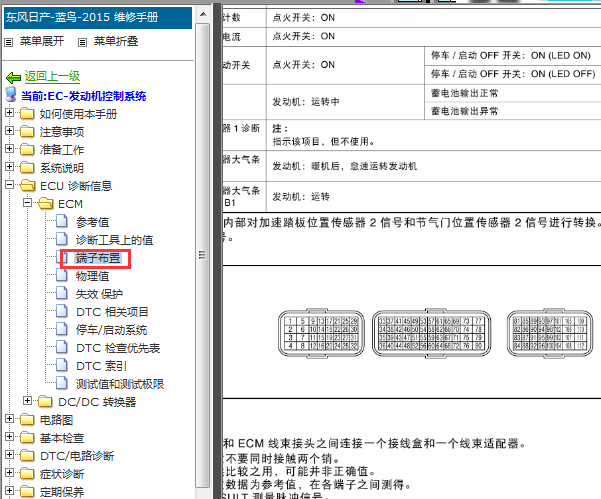601x499 pixels.
Task: Click folder icon of DC/DC 转换器
Action: click(45, 402)
